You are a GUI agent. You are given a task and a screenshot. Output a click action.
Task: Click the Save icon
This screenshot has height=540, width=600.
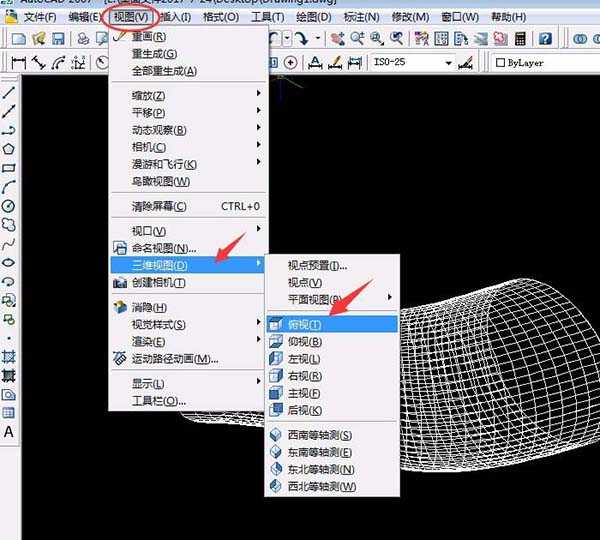click(58, 39)
